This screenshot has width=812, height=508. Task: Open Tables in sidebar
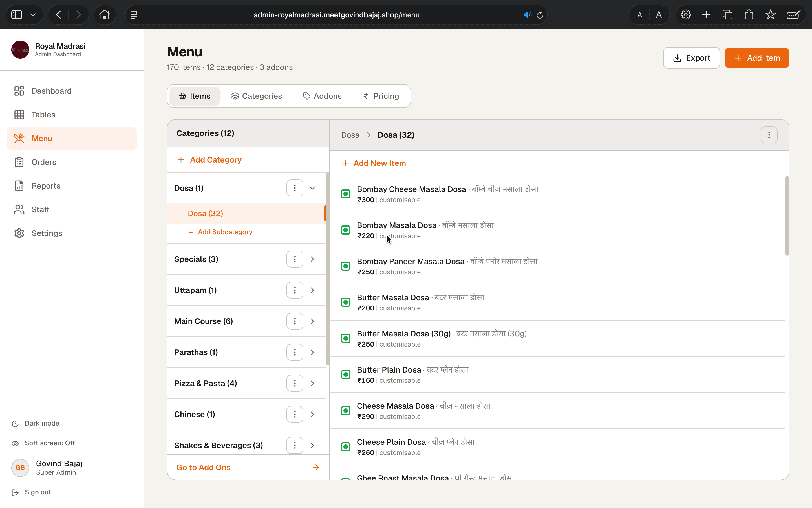coord(72,115)
